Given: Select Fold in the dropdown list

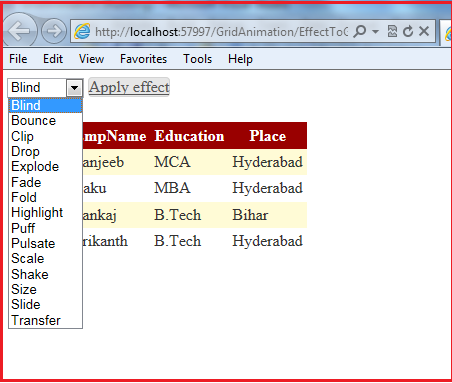Looking at the screenshot, I should point(45,197).
